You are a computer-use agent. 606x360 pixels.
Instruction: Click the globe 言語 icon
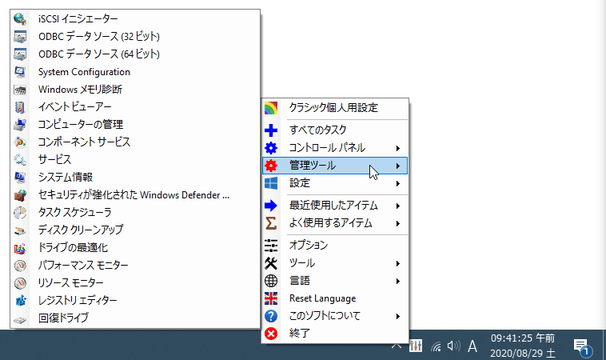[271, 281]
